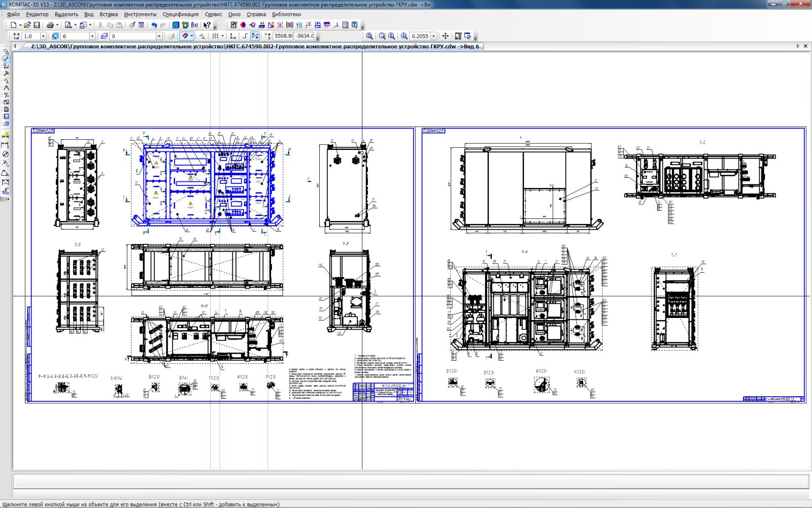Screen dimensions: 812x508
Task: Open the Инструменты menu
Action: [140, 14]
